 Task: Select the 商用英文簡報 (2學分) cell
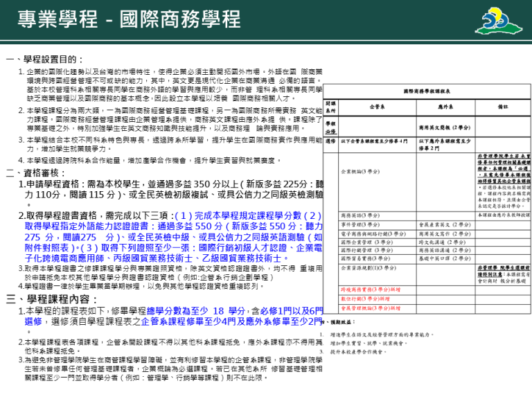[x=445, y=127]
